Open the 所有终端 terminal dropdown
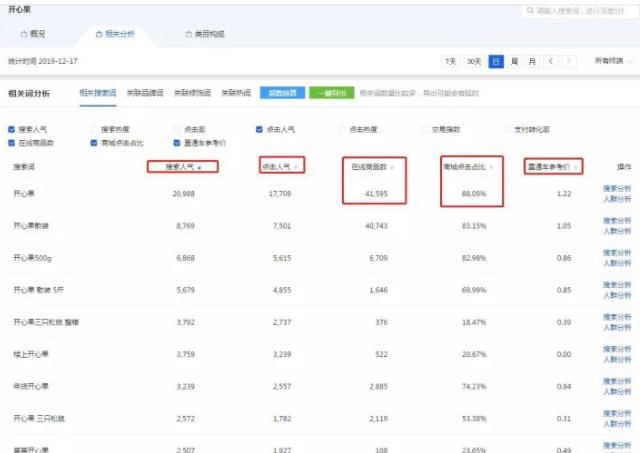The height and width of the screenshot is (453, 640). [613, 61]
